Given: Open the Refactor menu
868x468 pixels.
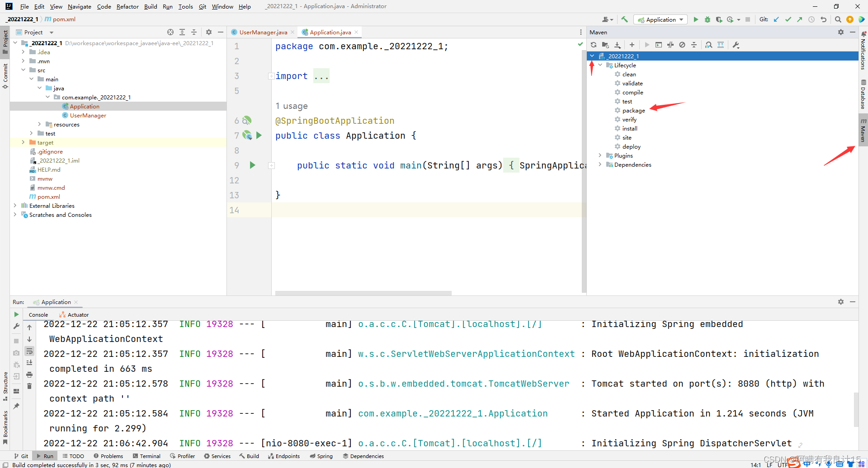Looking at the screenshot, I should [127, 6].
